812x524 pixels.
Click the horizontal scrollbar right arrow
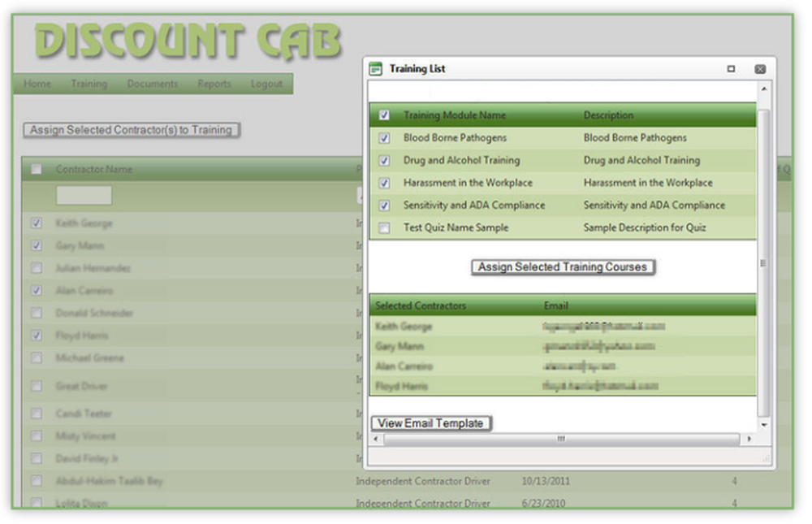point(749,439)
